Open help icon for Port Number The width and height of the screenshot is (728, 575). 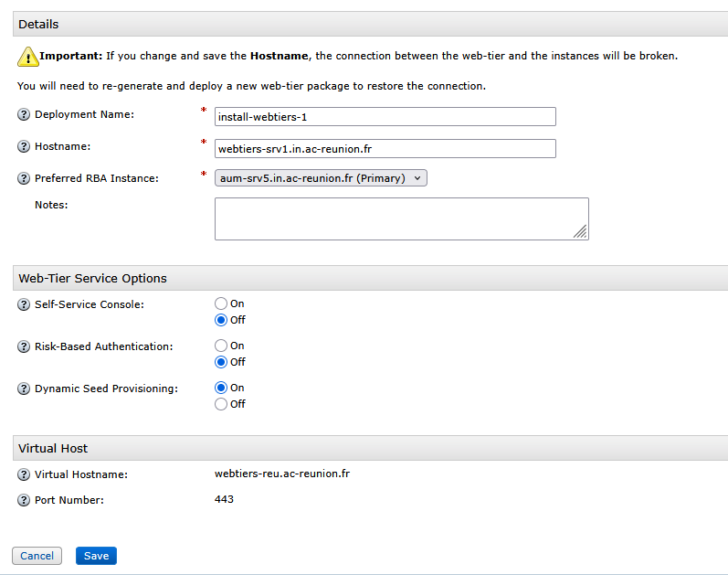(x=24, y=501)
